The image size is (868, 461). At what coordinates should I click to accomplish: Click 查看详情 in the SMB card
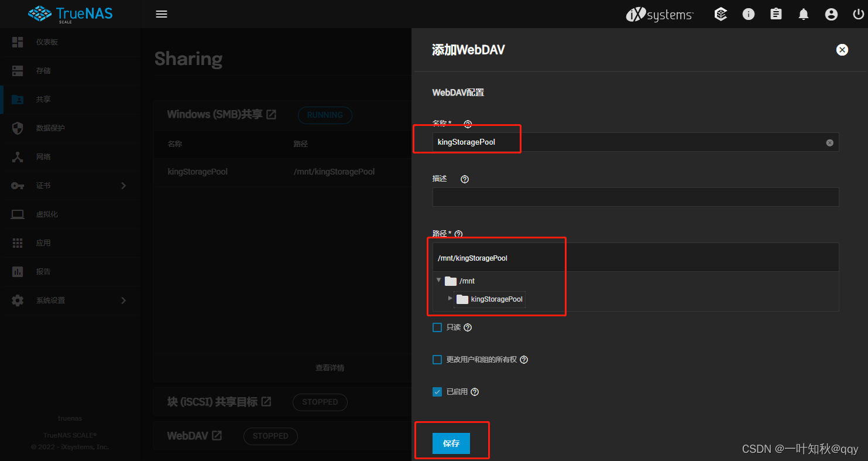click(330, 368)
